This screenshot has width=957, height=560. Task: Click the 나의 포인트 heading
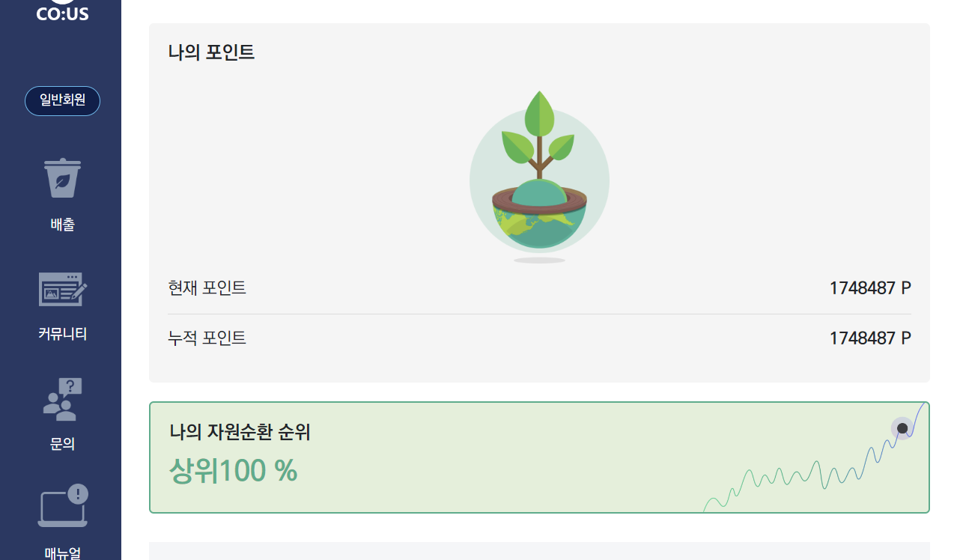pyautogui.click(x=212, y=52)
